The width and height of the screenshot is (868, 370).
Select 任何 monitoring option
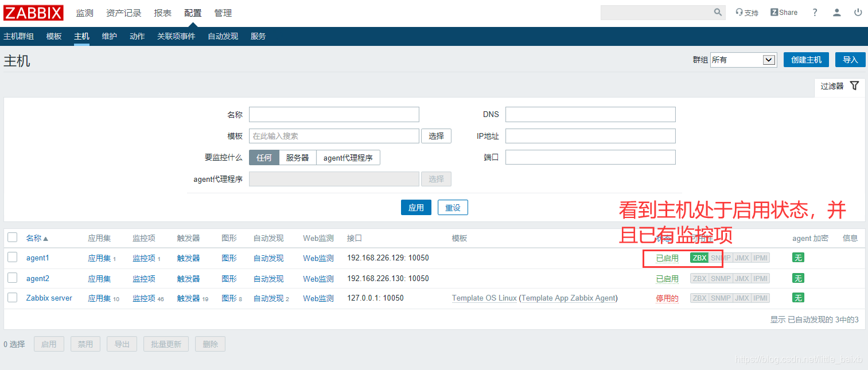pyautogui.click(x=264, y=158)
